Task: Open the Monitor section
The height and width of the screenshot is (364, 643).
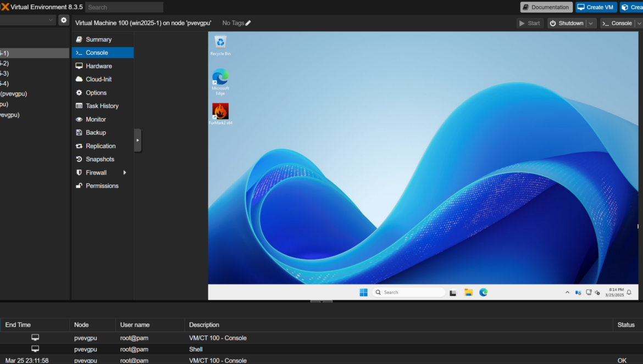Action: point(103,120)
